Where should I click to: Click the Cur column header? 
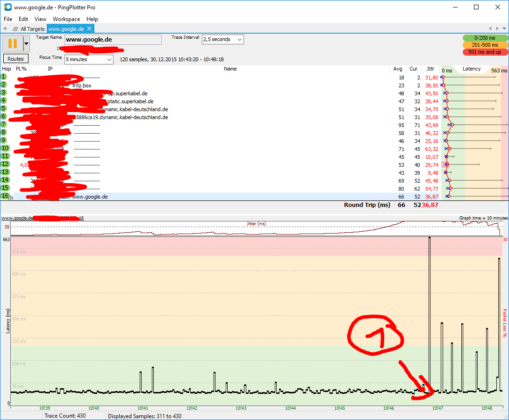tap(414, 69)
